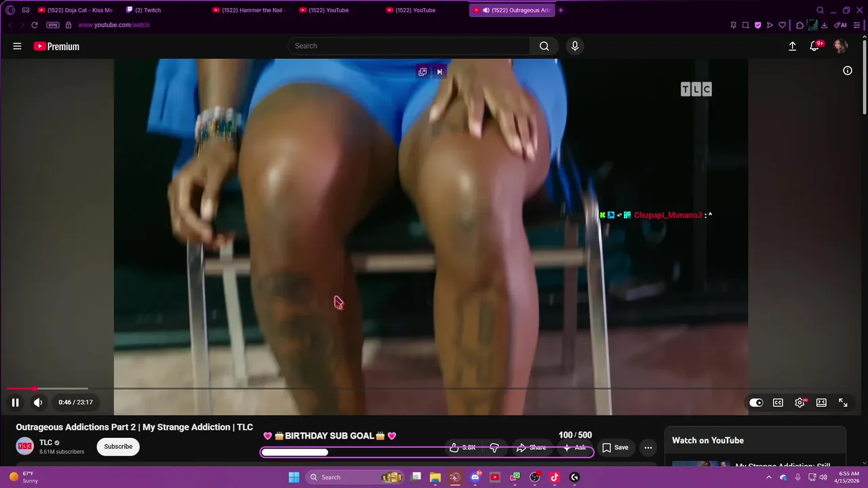Viewport: 868px width, 488px height.
Task: Open OBS Studio from taskbar
Action: tap(534, 477)
